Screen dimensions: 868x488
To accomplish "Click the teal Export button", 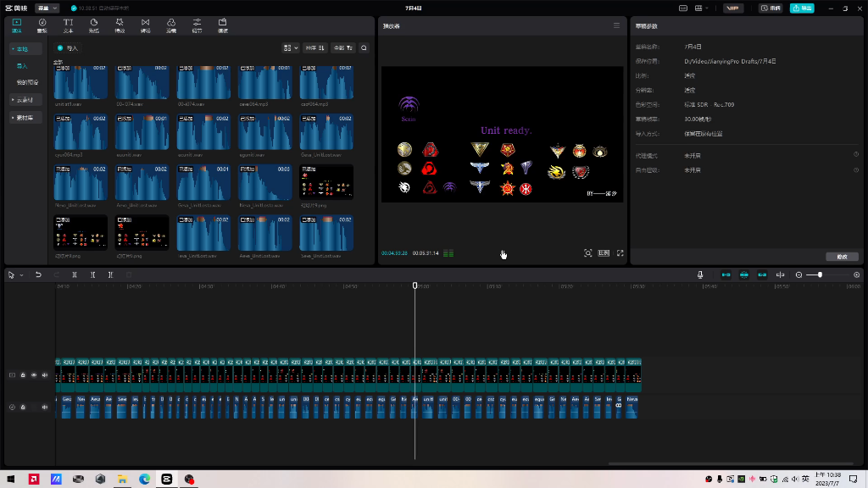I will (801, 8).
